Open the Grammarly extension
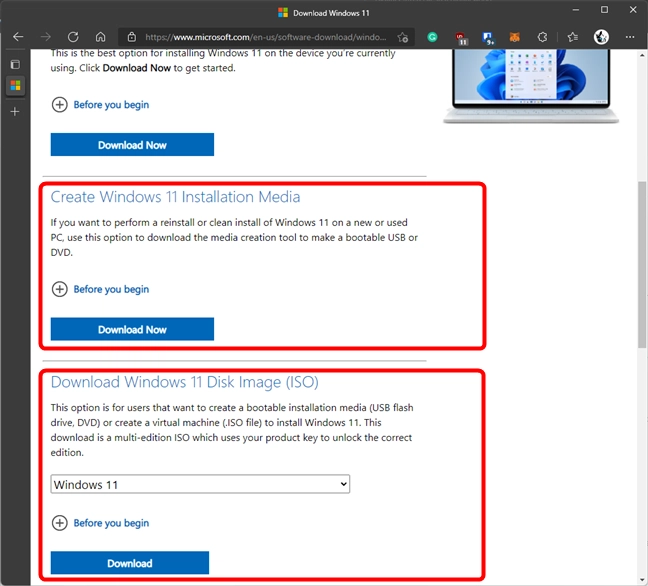This screenshot has width=648, height=586. coord(432,37)
